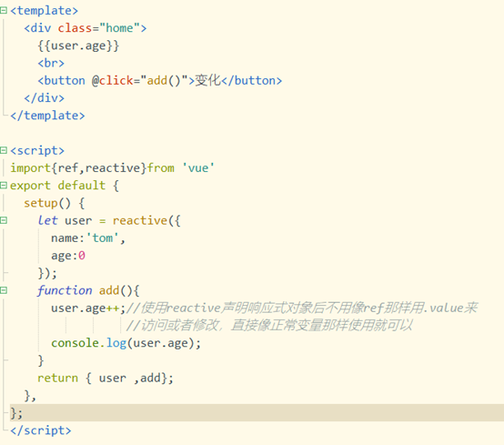Click the second line comment about 访问或者修改
504x445 pixels.
tap(269, 326)
